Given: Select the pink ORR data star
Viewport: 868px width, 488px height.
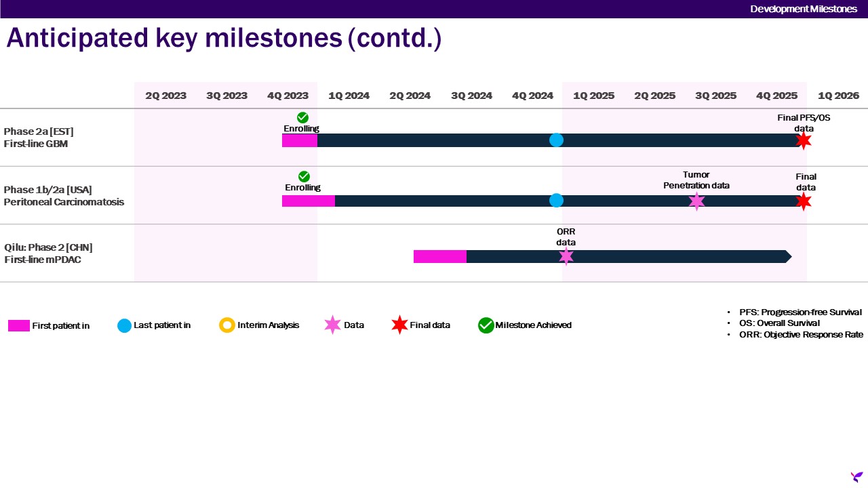Looking at the screenshot, I should coord(566,256).
